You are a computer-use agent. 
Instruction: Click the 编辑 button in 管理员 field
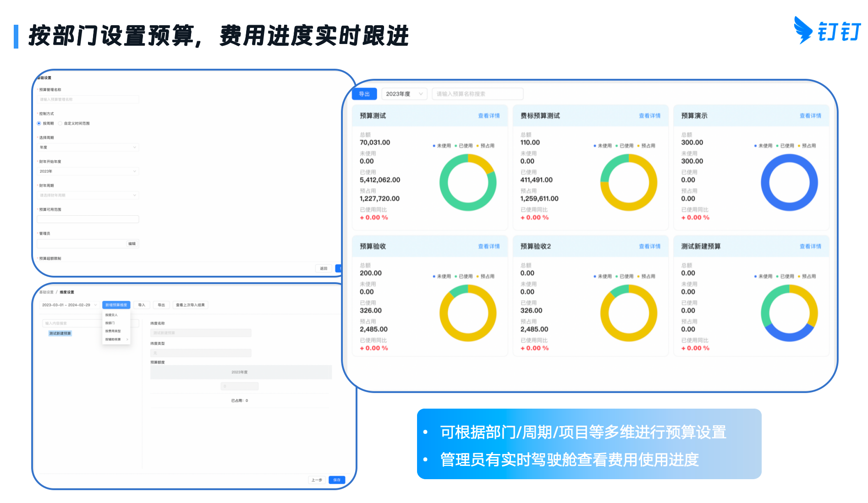(132, 244)
